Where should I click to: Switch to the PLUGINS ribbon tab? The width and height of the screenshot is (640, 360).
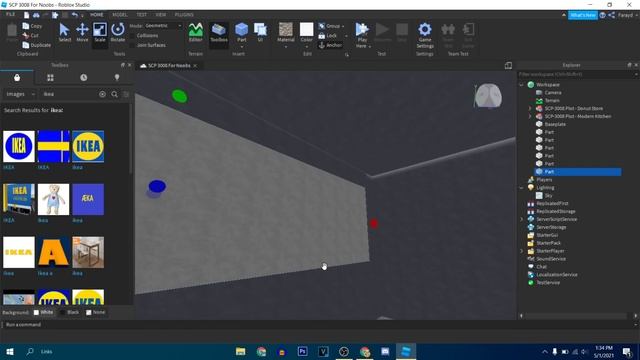(x=184, y=15)
